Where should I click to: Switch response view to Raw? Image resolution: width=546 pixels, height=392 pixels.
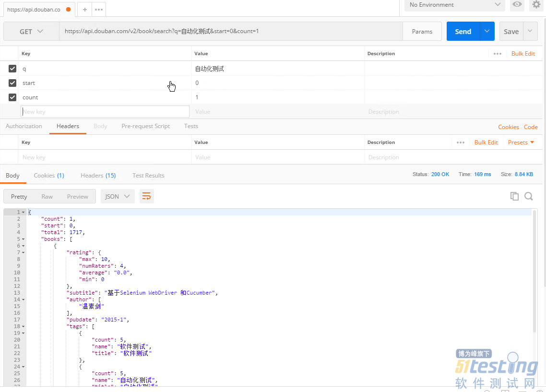(x=47, y=197)
